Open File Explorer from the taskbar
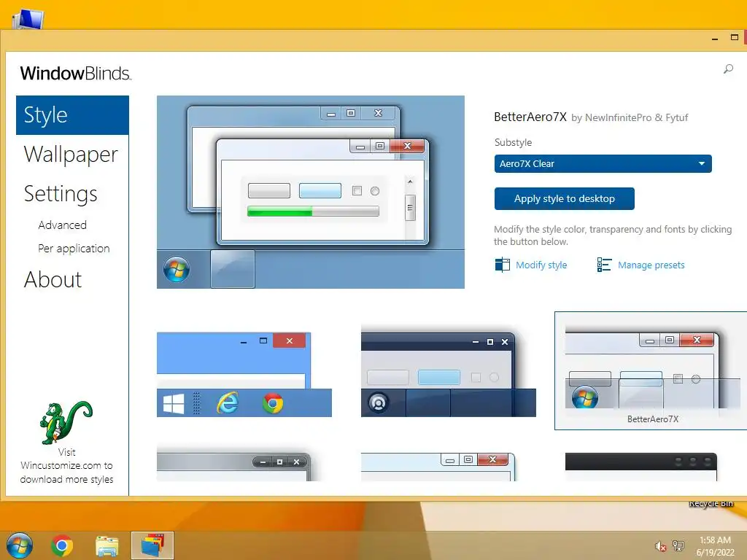The width and height of the screenshot is (747, 560). click(x=107, y=545)
